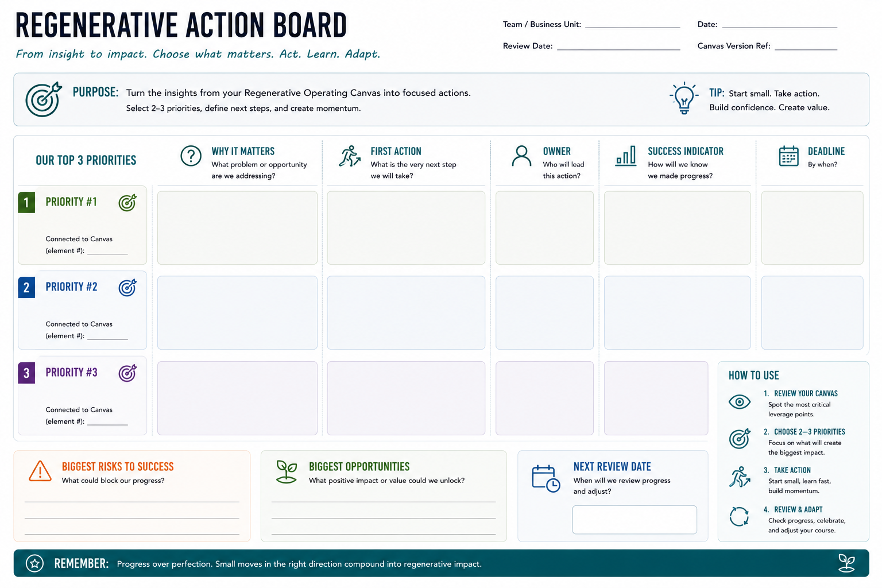Click the running figure First Action icon
Screen dimensions: 882x588
click(349, 156)
